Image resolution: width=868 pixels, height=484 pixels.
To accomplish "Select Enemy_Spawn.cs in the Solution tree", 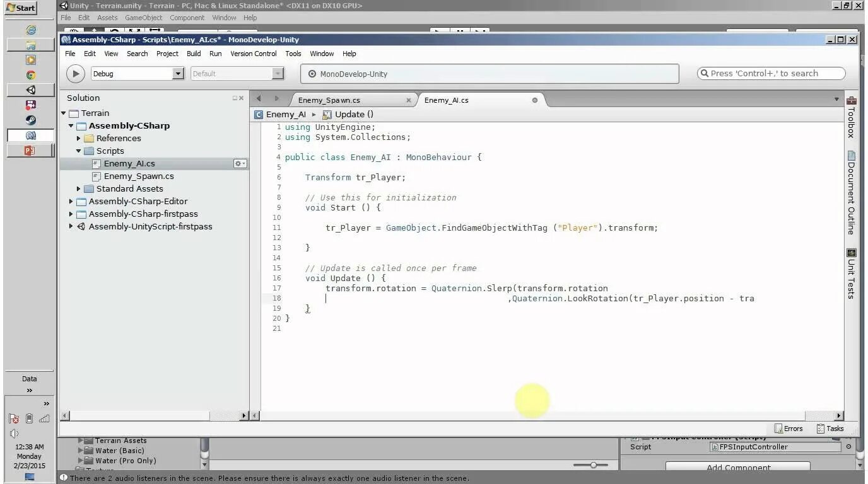I will 139,176.
